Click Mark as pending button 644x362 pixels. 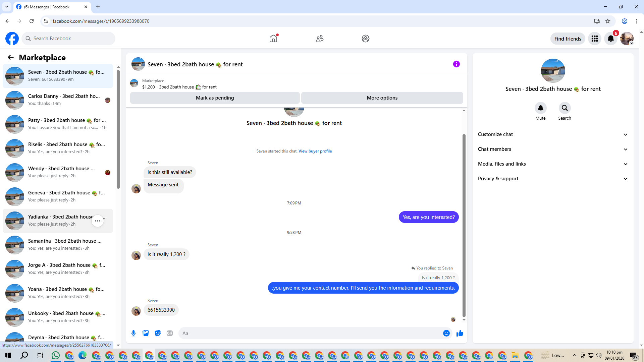point(215,98)
